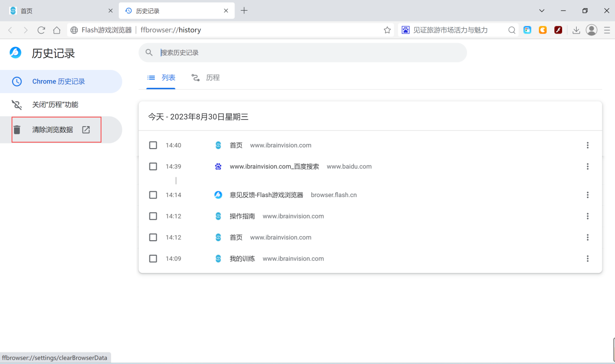Open more actions for the 14:39 百度搜索 entry

coord(587,166)
